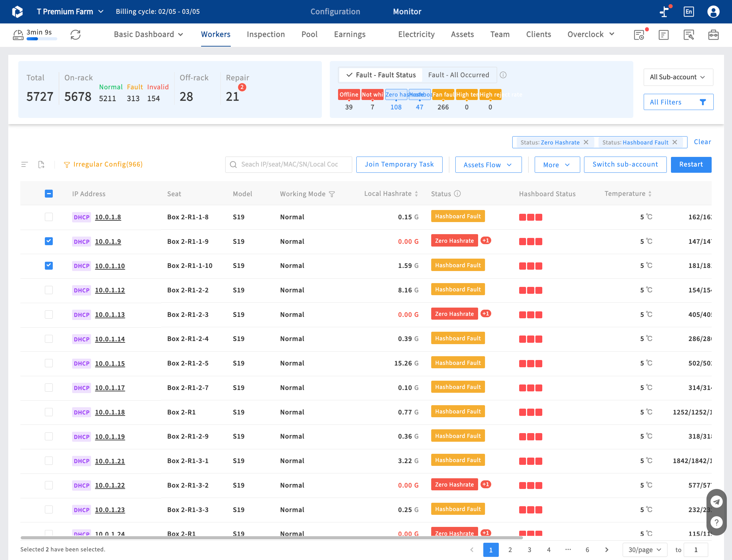Click the Clear filters link
Screen dimensions: 732x560
pyautogui.click(x=702, y=142)
